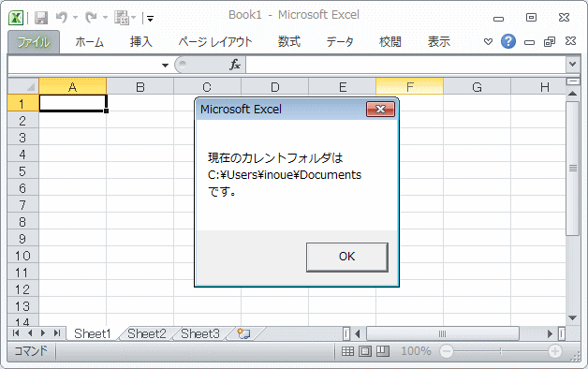Go to the last sheet tab navigation arrow
This screenshot has height=369, width=588.
coord(57,333)
